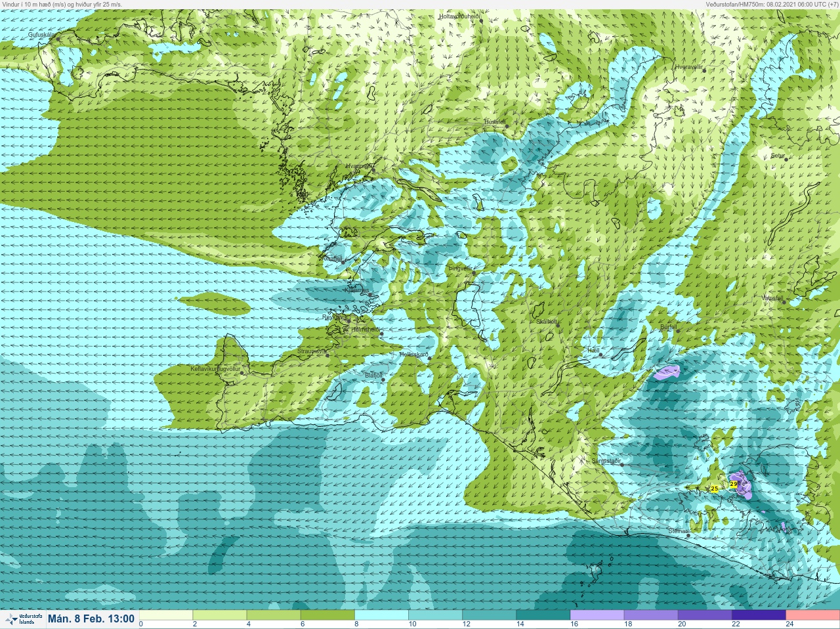Select the 4–6 m/s legend swatch
This screenshot has width=840, height=629.
tap(274, 615)
